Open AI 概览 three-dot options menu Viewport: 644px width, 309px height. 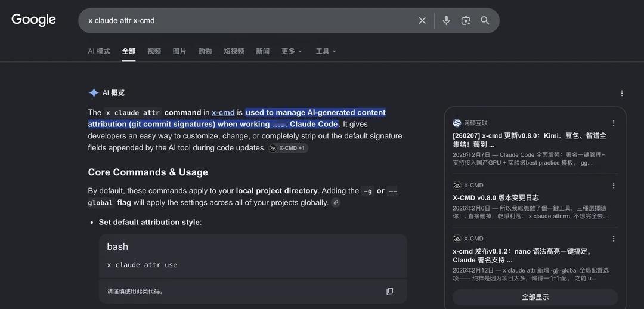pyautogui.click(x=622, y=93)
